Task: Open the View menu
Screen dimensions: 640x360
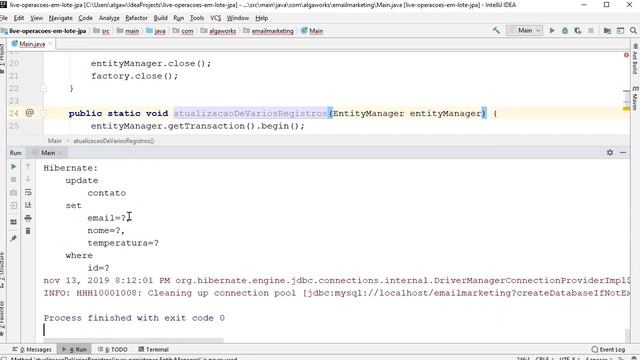Action: point(36,18)
